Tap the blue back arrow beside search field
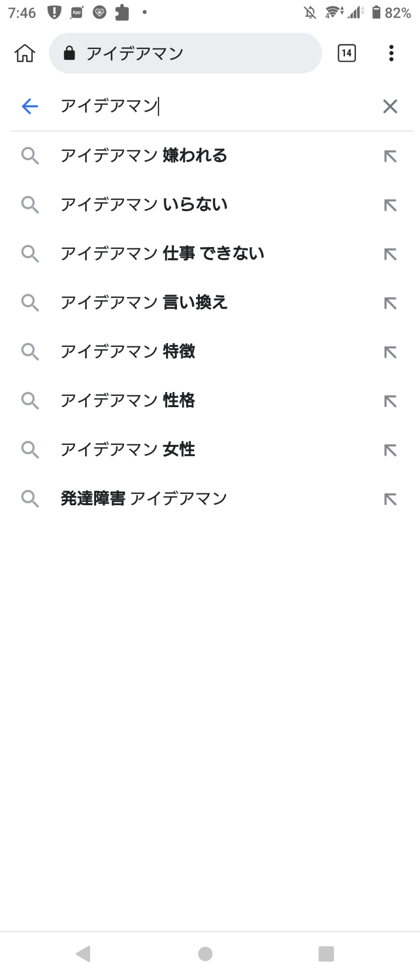This screenshot has width=420, height=980. pos(30,106)
